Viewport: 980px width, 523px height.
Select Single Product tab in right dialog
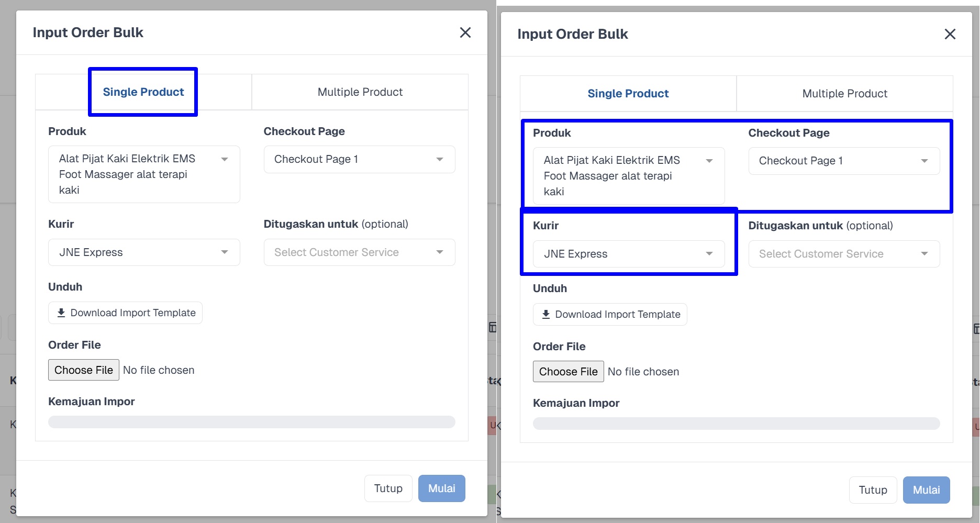(x=628, y=94)
